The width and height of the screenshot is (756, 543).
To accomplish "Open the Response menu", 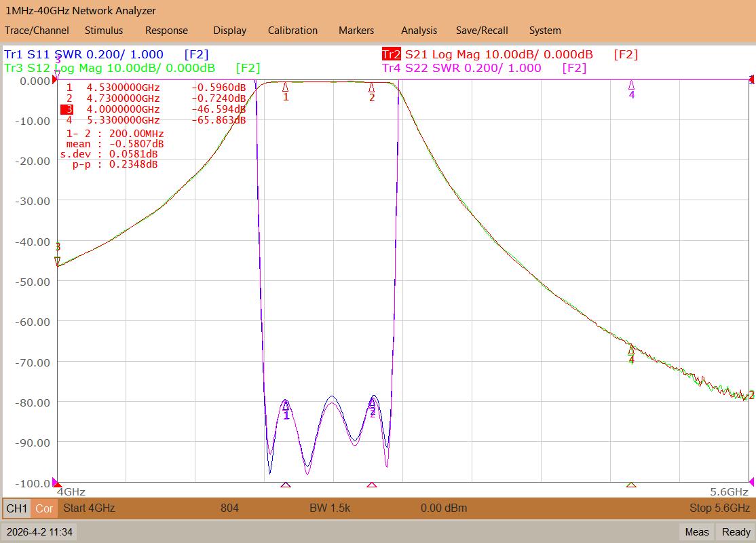I will [166, 31].
